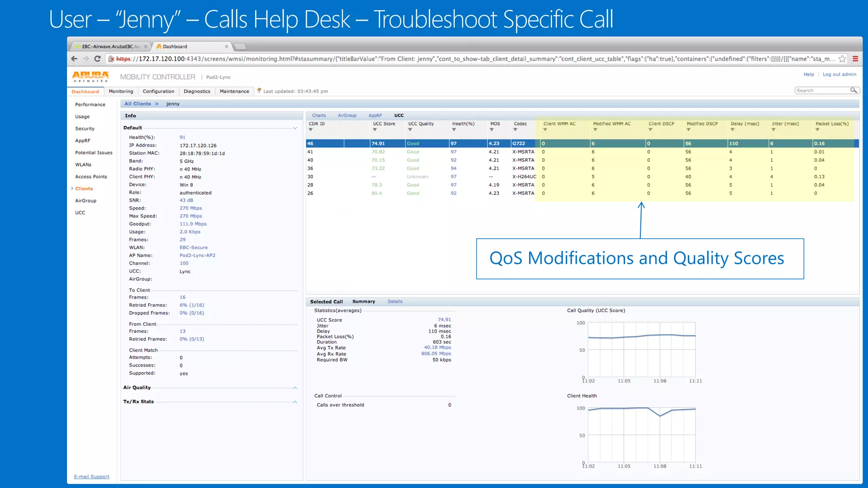
Task: Click the Help link
Action: pos(809,75)
